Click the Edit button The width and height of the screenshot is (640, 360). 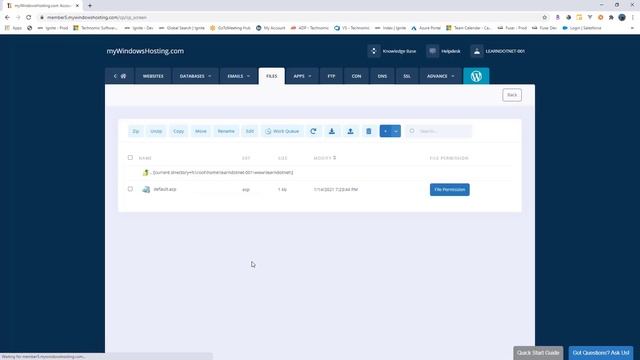250,131
